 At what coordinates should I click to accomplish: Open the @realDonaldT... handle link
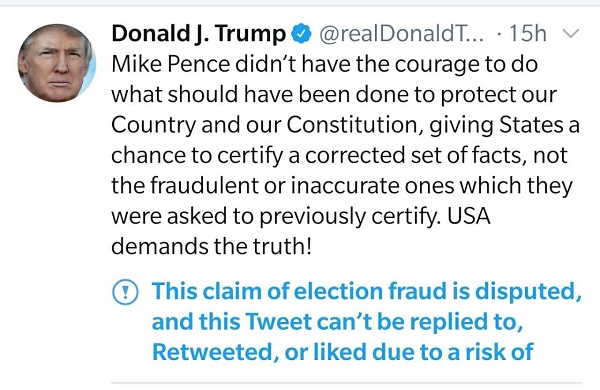pyautogui.click(x=402, y=33)
